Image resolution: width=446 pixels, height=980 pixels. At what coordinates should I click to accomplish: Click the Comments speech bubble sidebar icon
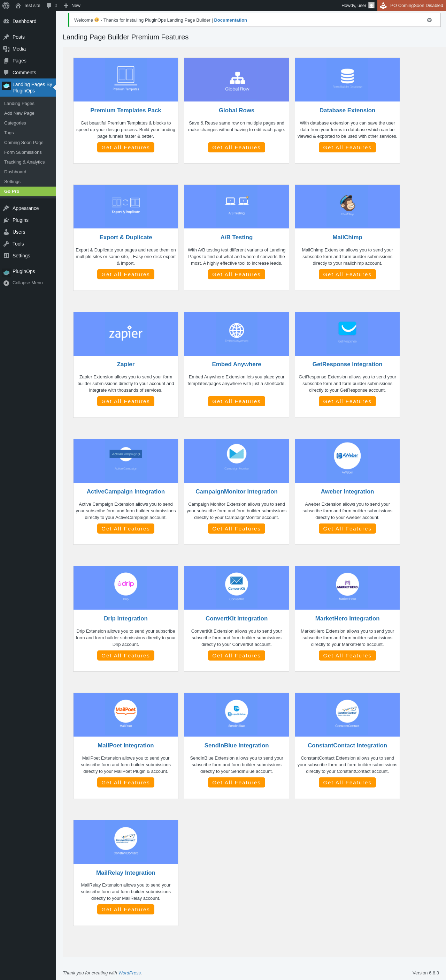pos(6,72)
